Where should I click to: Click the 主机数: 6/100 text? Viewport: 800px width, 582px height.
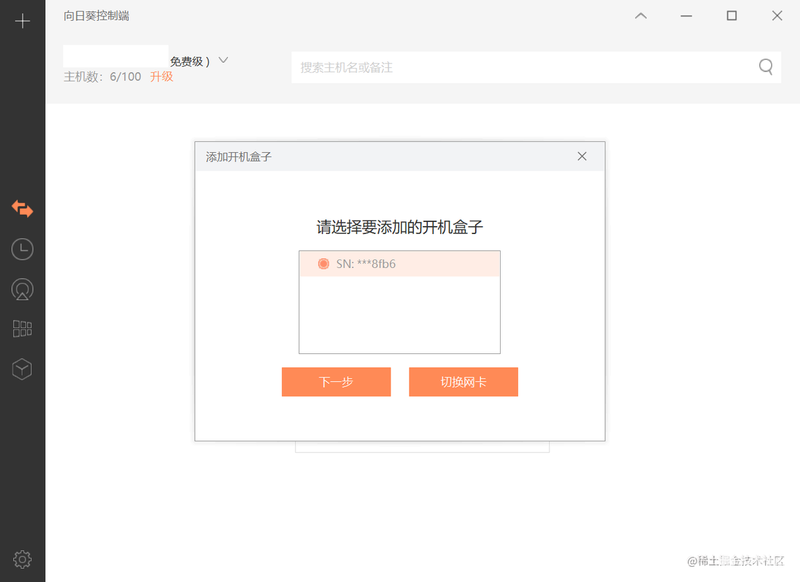tap(102, 77)
